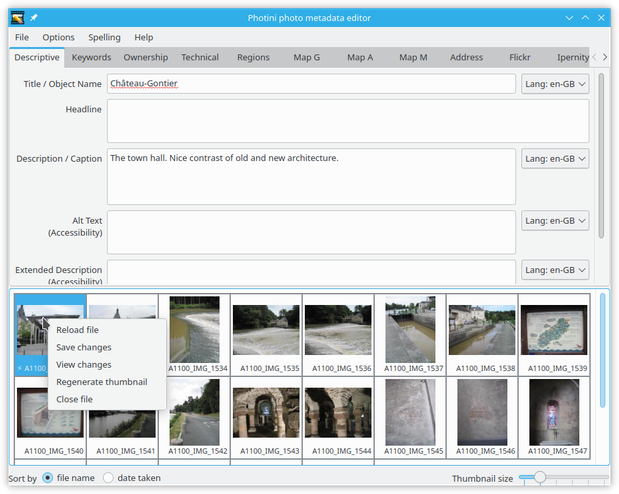This screenshot has height=494, width=619.
Task: Open the Extended Description language dropdown
Action: tap(555, 270)
